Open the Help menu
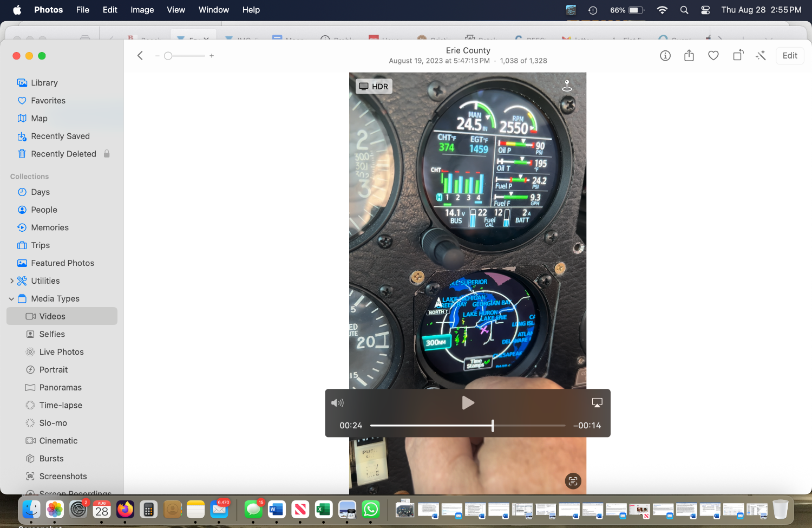Image resolution: width=812 pixels, height=528 pixels. click(x=251, y=10)
